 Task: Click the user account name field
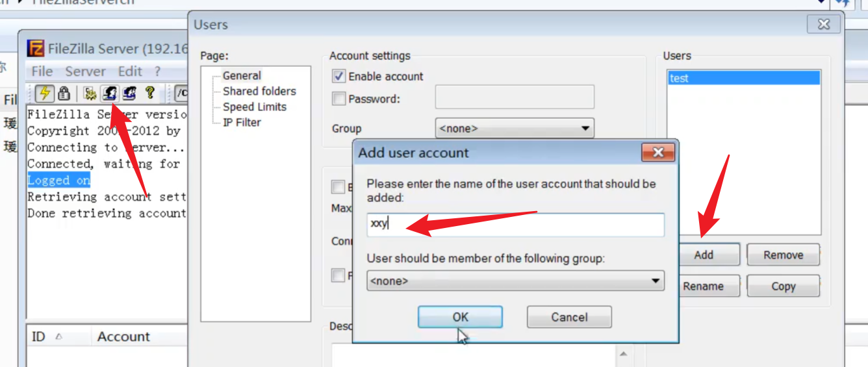(515, 225)
